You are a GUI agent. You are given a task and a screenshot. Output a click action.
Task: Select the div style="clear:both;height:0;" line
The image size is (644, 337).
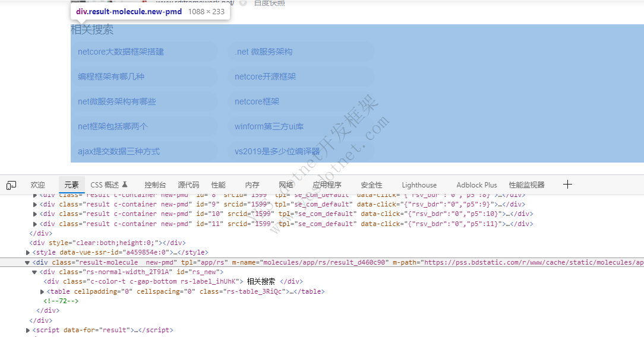click(x=108, y=243)
